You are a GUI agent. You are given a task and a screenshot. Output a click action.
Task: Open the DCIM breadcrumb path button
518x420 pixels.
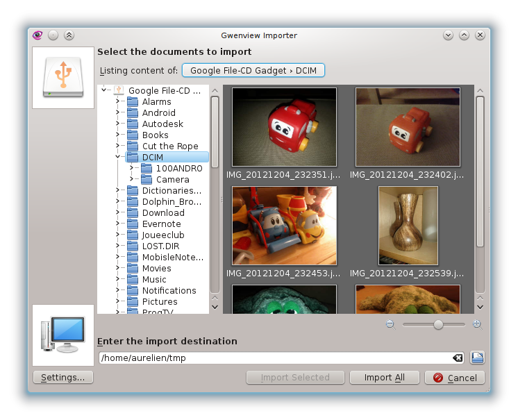pyautogui.click(x=253, y=71)
